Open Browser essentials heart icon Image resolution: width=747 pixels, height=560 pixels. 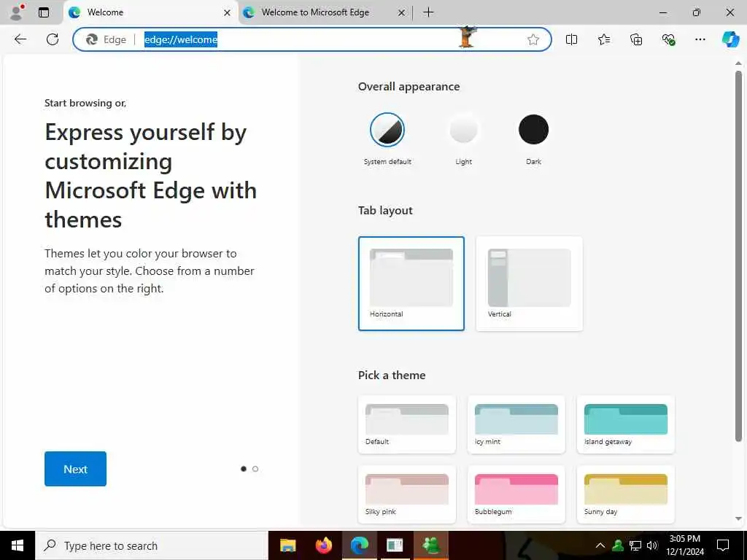pos(668,39)
